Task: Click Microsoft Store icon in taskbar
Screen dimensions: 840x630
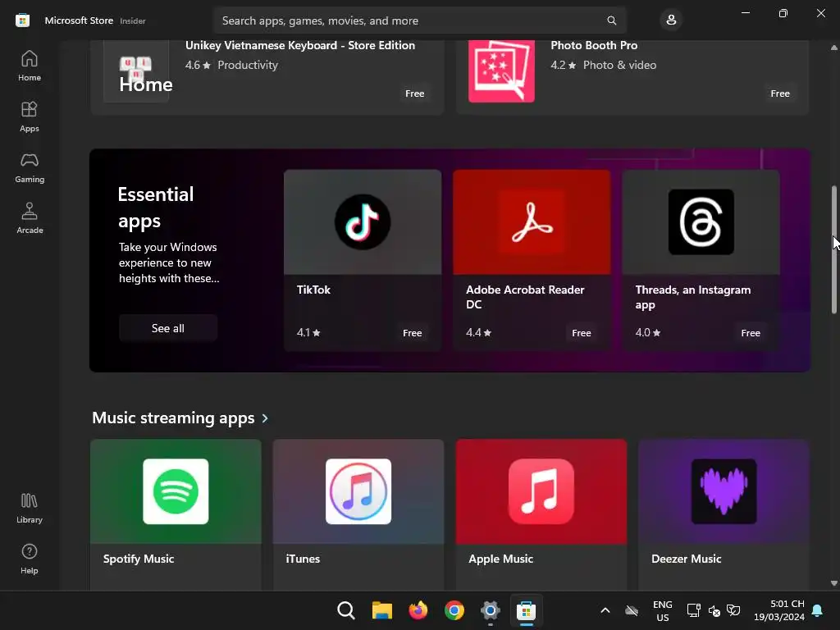Action: tap(526, 610)
